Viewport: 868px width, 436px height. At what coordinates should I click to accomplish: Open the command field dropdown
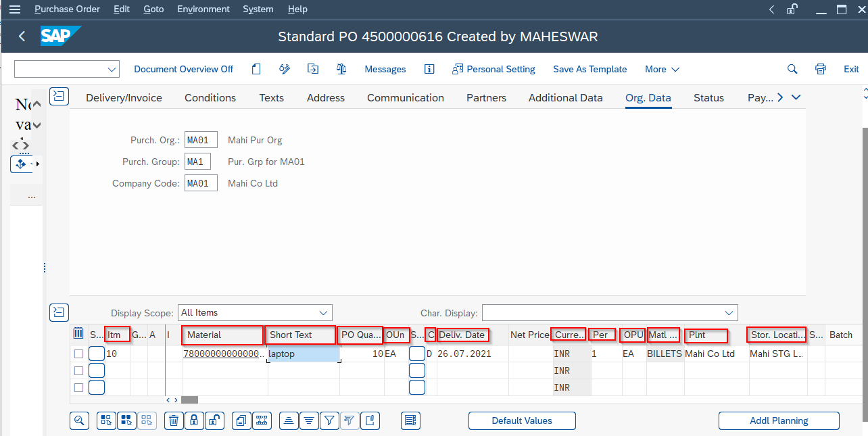112,69
